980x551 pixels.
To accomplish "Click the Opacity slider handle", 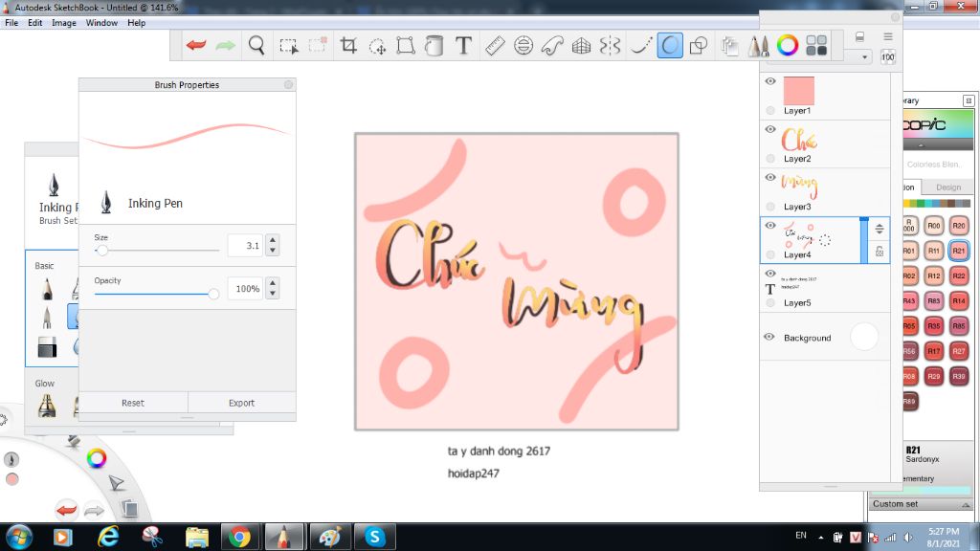I will click(x=213, y=294).
